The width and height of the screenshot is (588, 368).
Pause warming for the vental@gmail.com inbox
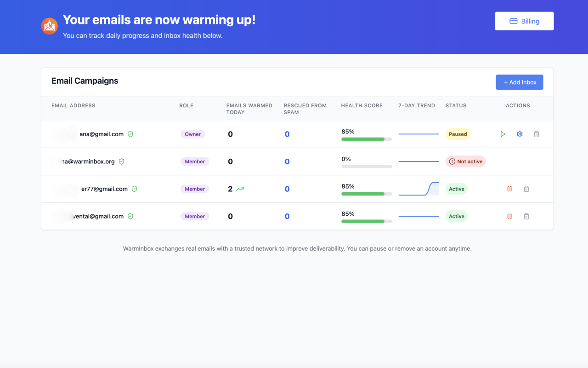[x=509, y=216]
